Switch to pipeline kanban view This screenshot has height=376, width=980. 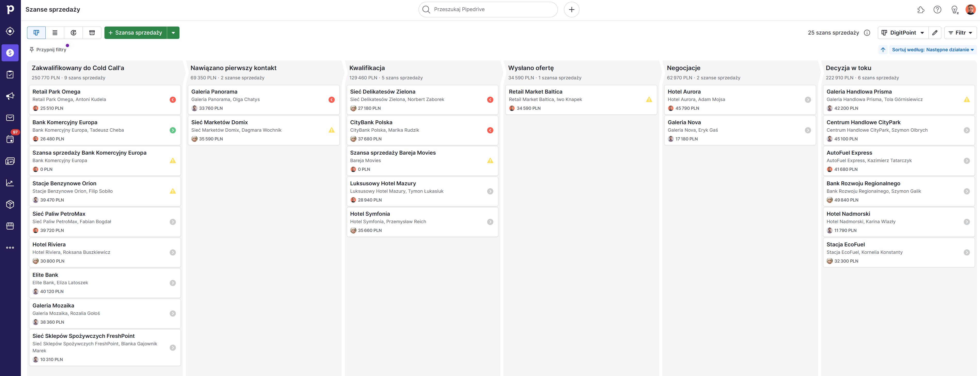coord(37,33)
